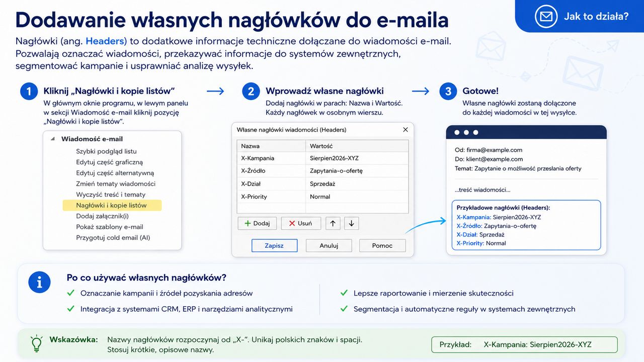Select "Przygotuj cold email (AI)" item
The width and height of the screenshot is (644, 362).
tap(113, 238)
